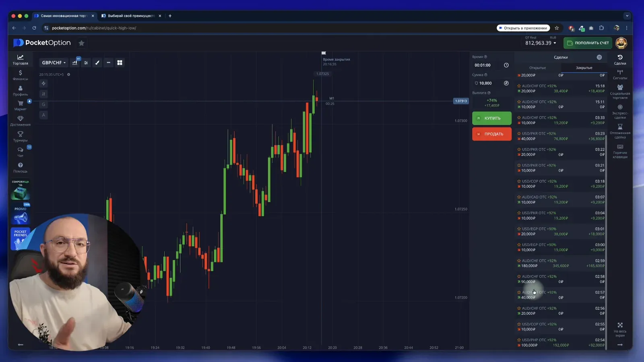
Task: Open the Помощь help section
Action: pyautogui.click(x=20, y=168)
